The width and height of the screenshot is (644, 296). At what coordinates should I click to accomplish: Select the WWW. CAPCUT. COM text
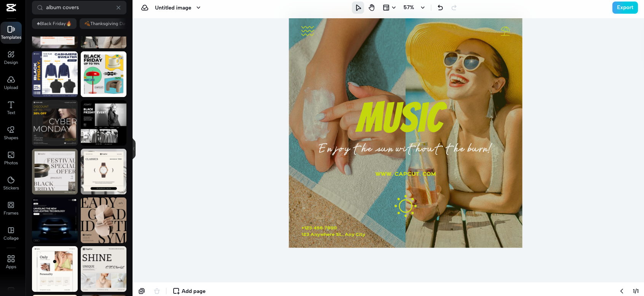(406, 174)
